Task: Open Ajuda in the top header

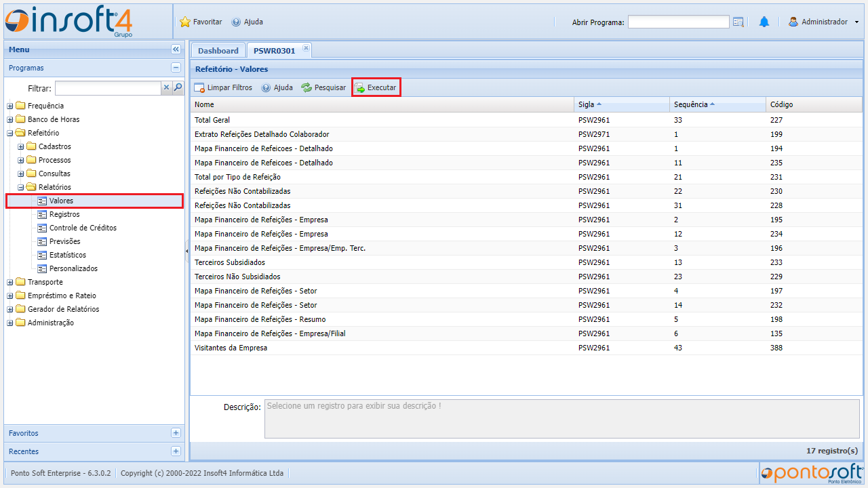Action: point(248,22)
